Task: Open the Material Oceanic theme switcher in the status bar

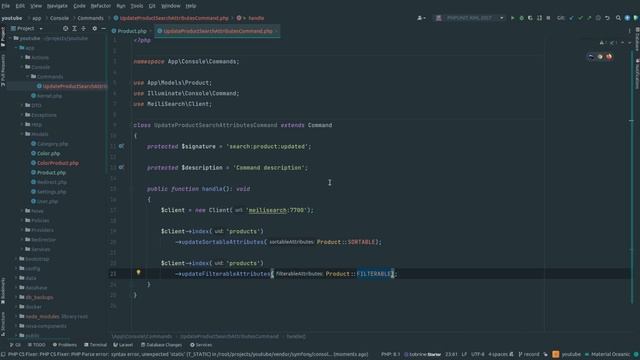Action: [x=611, y=354]
